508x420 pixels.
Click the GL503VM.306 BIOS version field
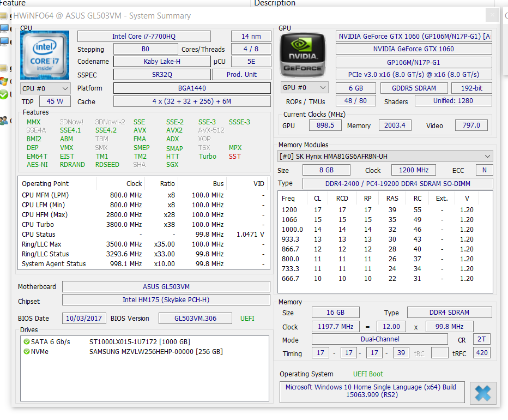[196, 319]
